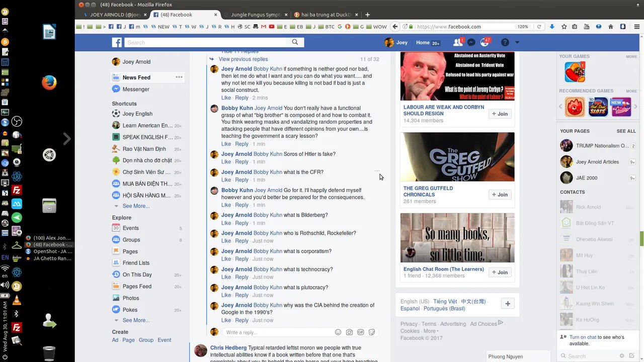Click the Facebook logo icon
This screenshot has width=644, height=362.
[x=117, y=43]
